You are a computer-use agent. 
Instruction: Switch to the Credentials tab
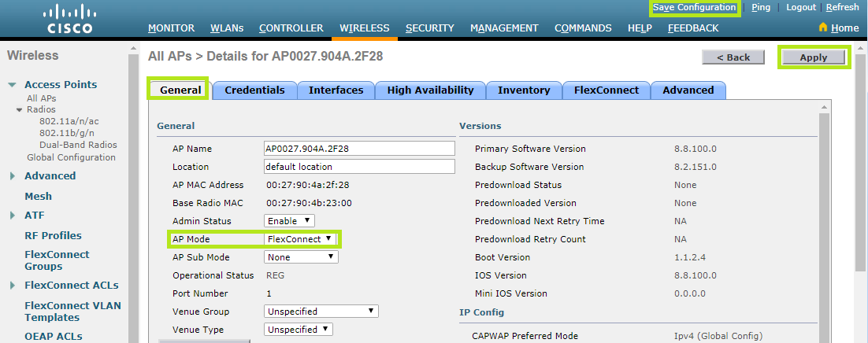tap(254, 90)
